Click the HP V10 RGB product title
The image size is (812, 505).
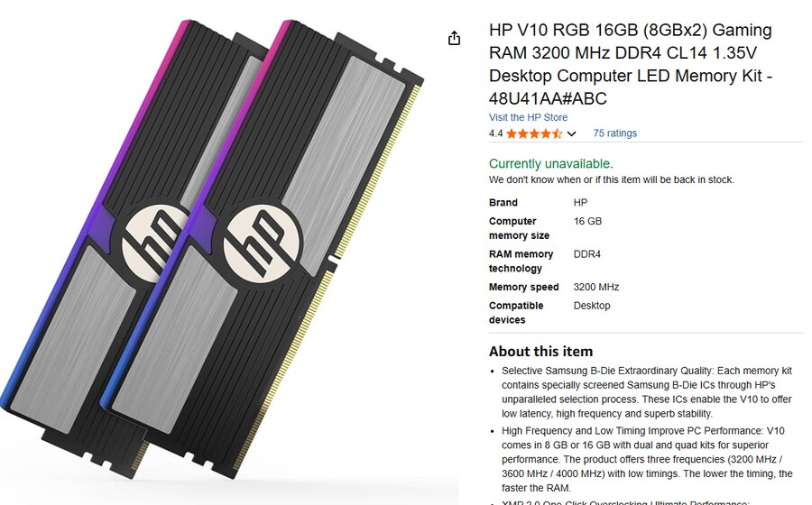(631, 64)
